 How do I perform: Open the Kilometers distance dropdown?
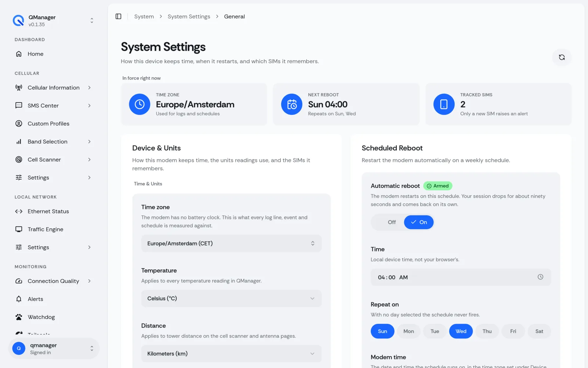[231, 354]
